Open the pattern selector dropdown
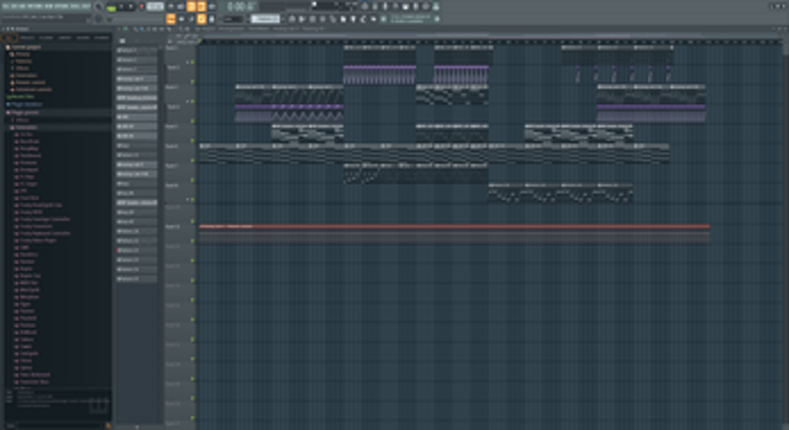The image size is (789, 430). click(267, 19)
